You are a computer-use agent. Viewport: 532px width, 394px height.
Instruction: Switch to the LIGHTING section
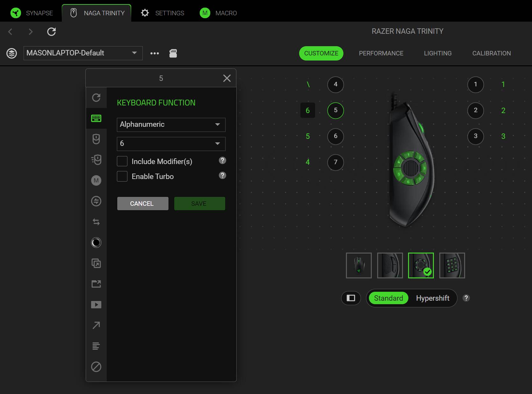tap(438, 53)
